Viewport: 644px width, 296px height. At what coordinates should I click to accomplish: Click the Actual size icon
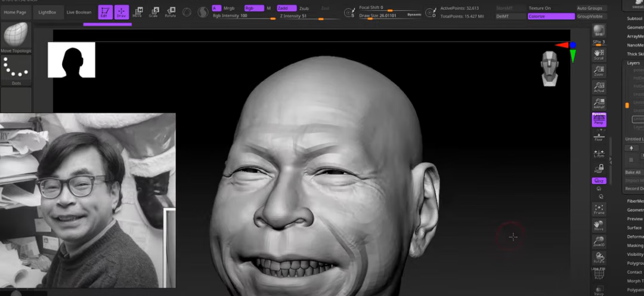coord(599,87)
